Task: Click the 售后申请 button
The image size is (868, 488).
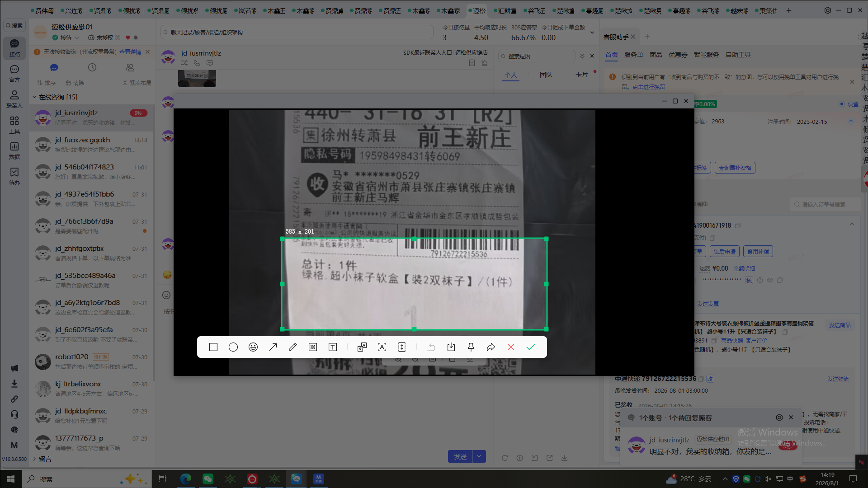Action: coord(725,252)
